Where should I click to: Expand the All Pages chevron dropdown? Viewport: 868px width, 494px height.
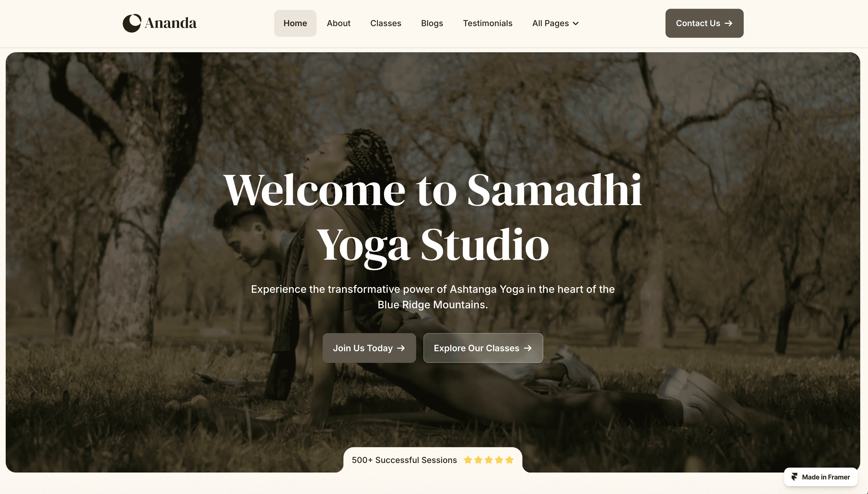coord(576,24)
